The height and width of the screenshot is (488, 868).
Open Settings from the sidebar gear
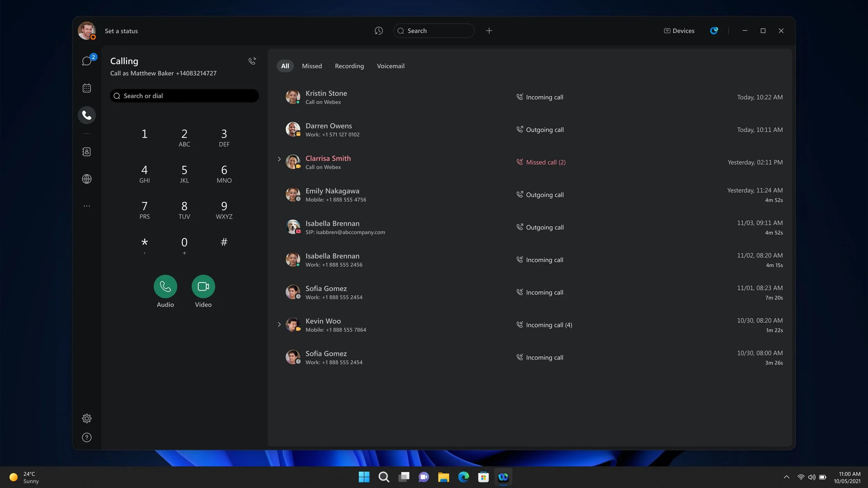[86, 418]
